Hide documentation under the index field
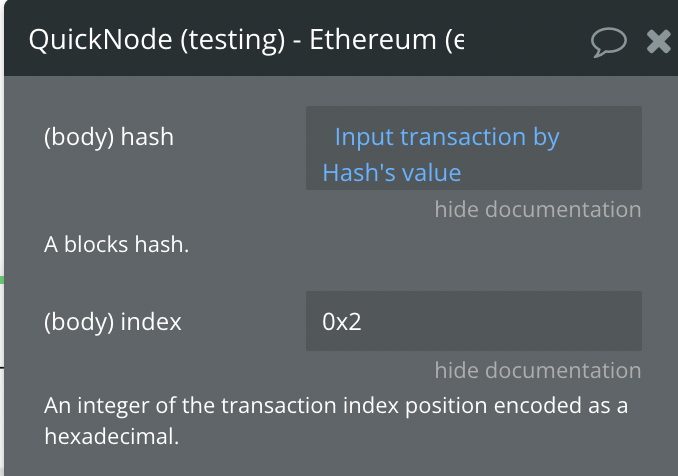The width and height of the screenshot is (678, 476). pyautogui.click(x=538, y=371)
